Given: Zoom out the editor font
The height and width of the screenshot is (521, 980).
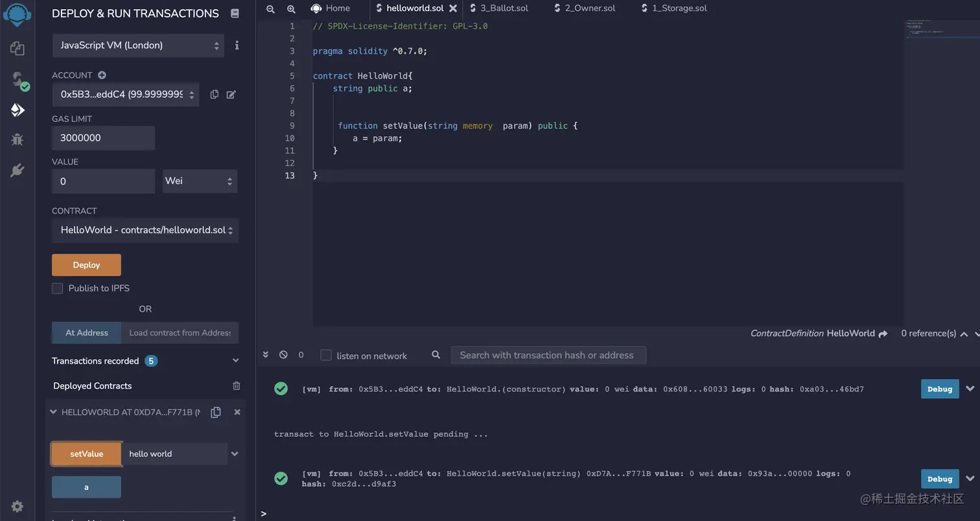Looking at the screenshot, I should tap(270, 8).
